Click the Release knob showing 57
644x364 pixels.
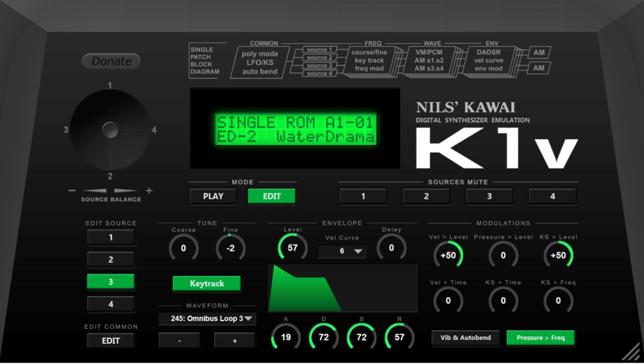(399, 338)
